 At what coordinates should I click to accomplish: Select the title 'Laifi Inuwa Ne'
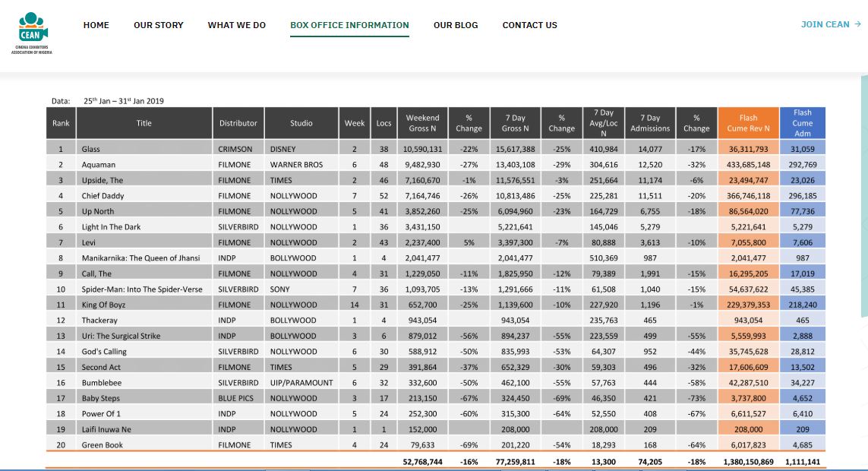click(x=106, y=428)
